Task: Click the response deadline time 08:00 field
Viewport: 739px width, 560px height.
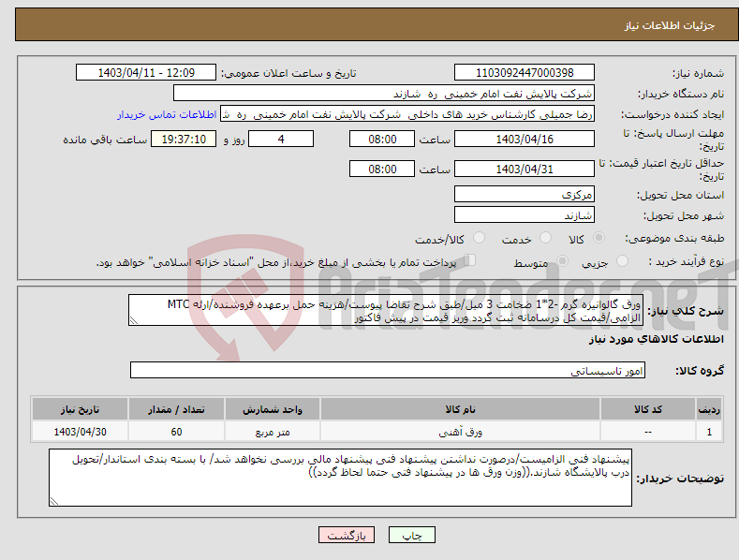Action: 382,139
